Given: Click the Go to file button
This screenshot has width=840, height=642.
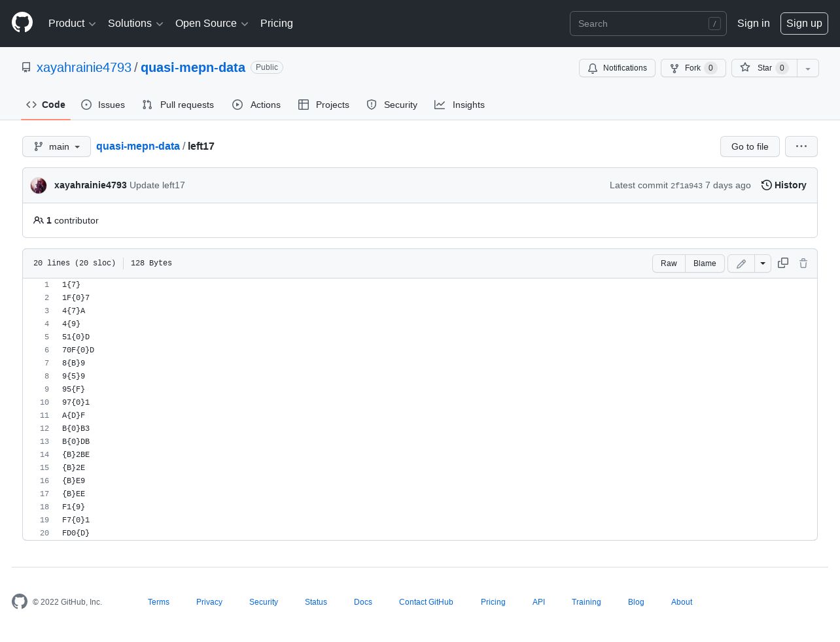Looking at the screenshot, I should pos(750,146).
